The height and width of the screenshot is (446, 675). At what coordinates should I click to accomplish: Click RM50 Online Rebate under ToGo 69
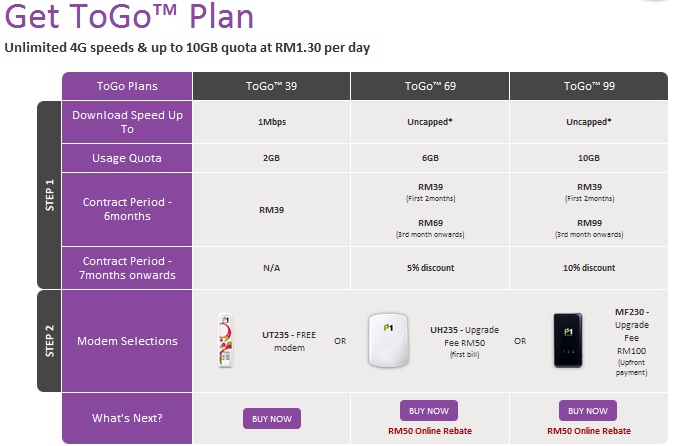click(x=430, y=431)
